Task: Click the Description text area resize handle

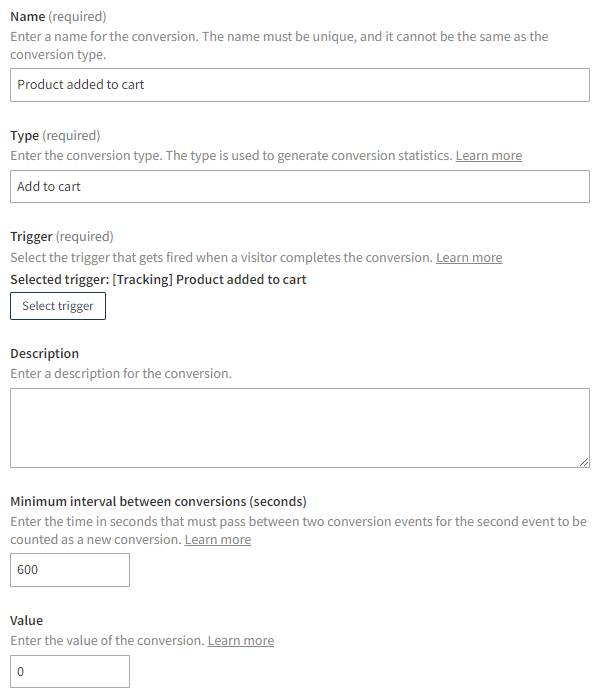Action: (x=584, y=462)
